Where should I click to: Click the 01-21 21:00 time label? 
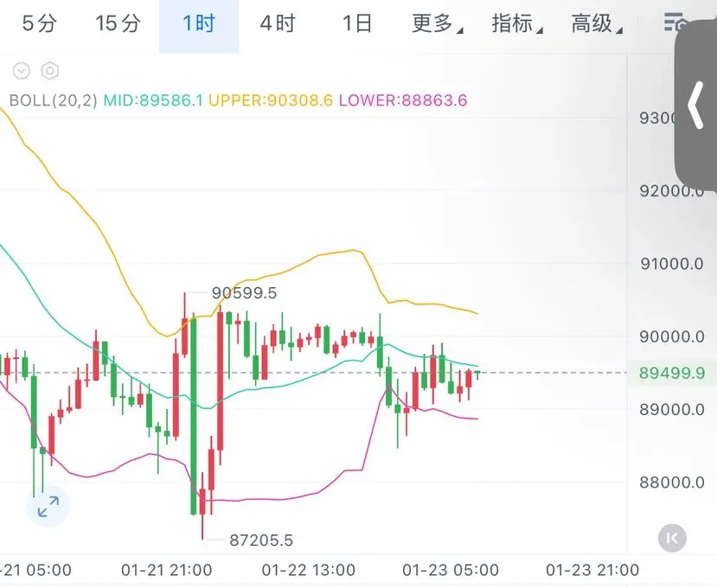pyautogui.click(x=166, y=570)
